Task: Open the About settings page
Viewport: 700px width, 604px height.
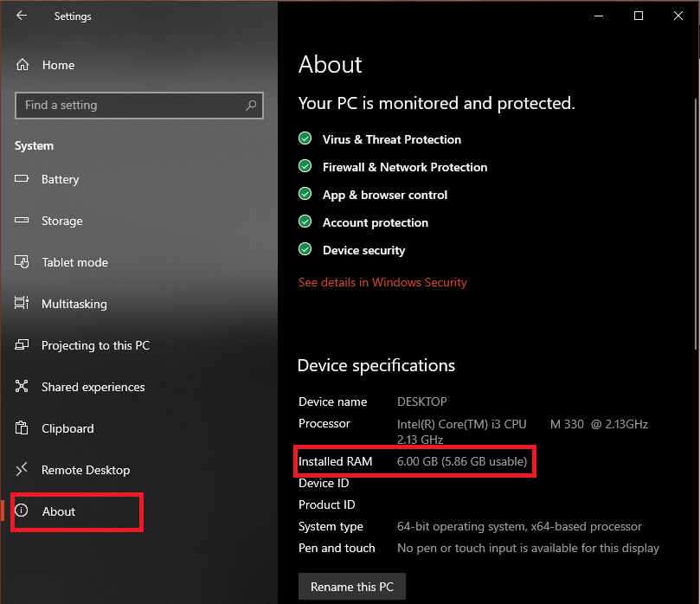Action: (59, 511)
